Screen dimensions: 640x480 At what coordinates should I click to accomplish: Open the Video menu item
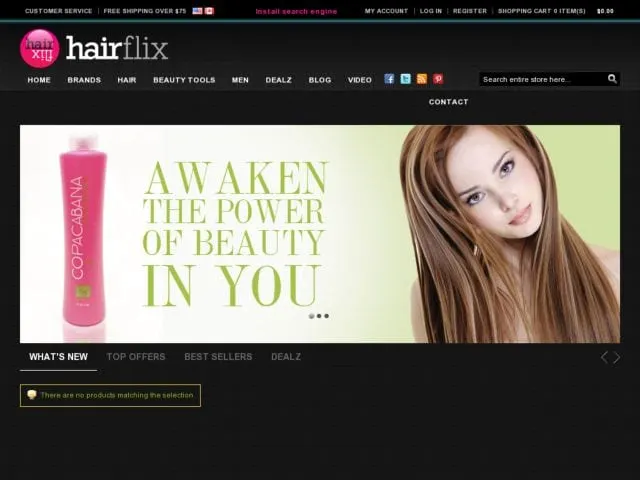360,80
